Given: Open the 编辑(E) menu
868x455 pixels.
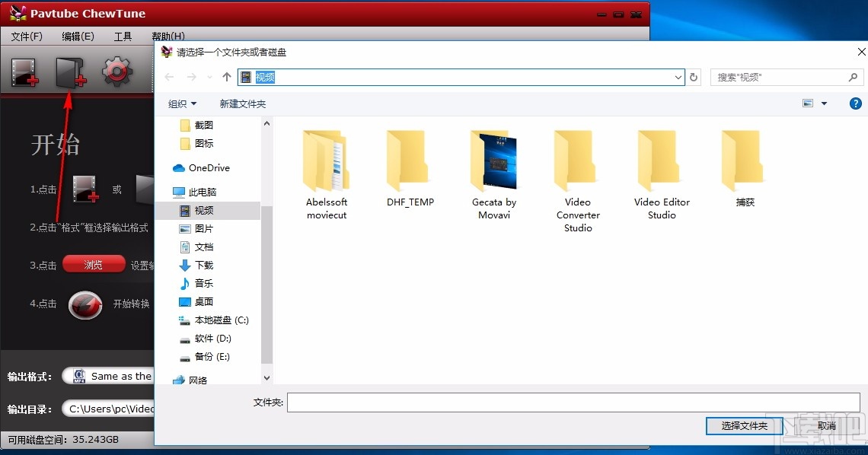Looking at the screenshot, I should [x=78, y=36].
